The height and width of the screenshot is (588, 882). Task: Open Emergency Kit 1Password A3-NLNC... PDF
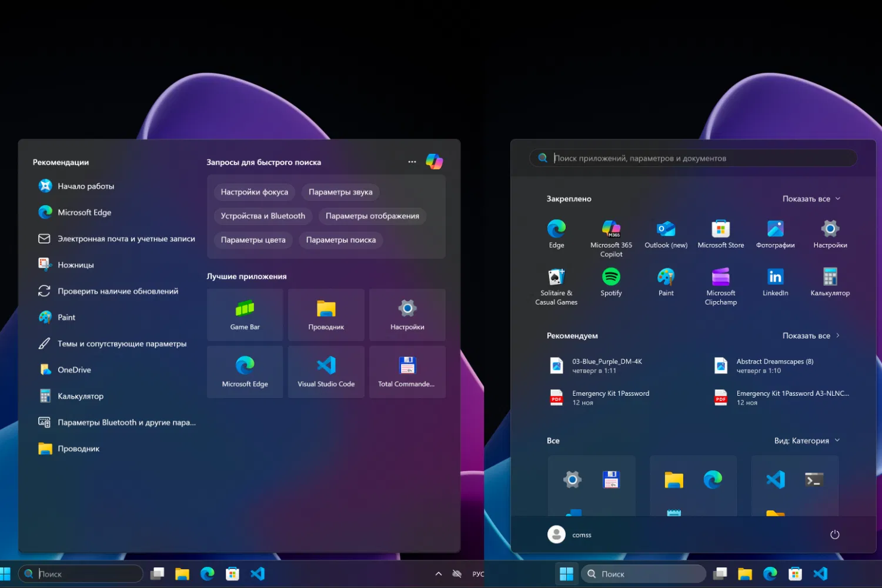[782, 398]
